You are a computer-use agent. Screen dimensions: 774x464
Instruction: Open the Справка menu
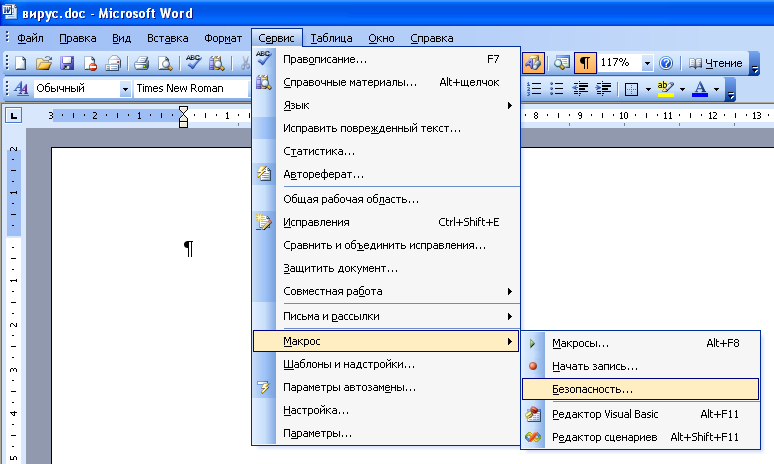click(431, 38)
